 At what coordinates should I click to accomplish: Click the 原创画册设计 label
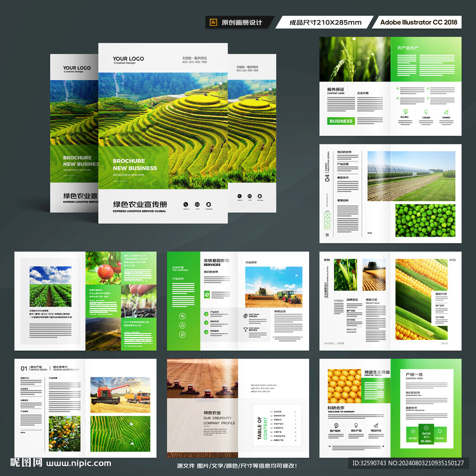242,22
